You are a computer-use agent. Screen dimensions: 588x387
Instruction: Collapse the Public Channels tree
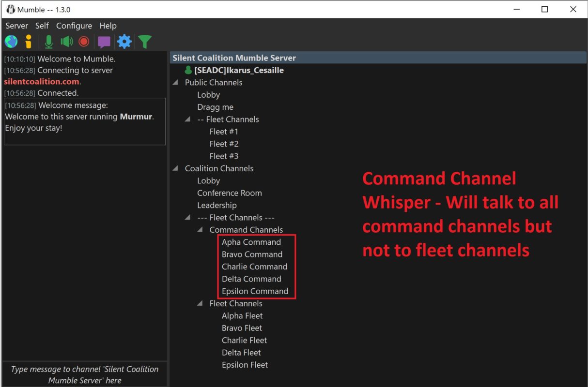coord(175,83)
